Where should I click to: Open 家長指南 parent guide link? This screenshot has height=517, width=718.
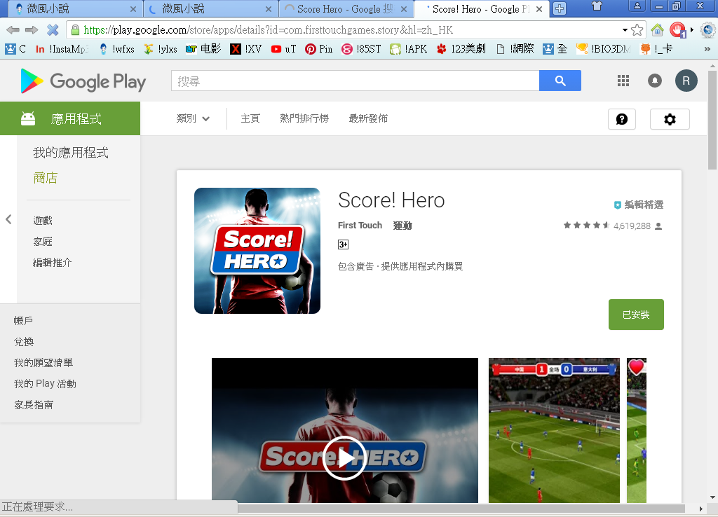coord(33,405)
